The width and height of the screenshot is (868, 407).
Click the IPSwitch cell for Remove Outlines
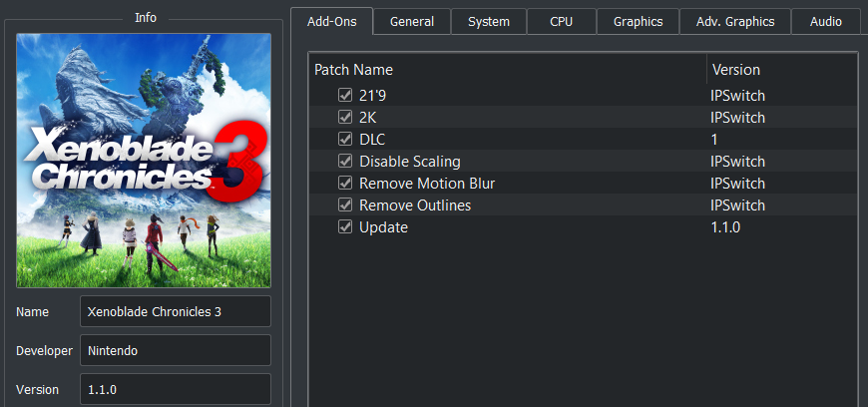pyautogui.click(x=738, y=205)
